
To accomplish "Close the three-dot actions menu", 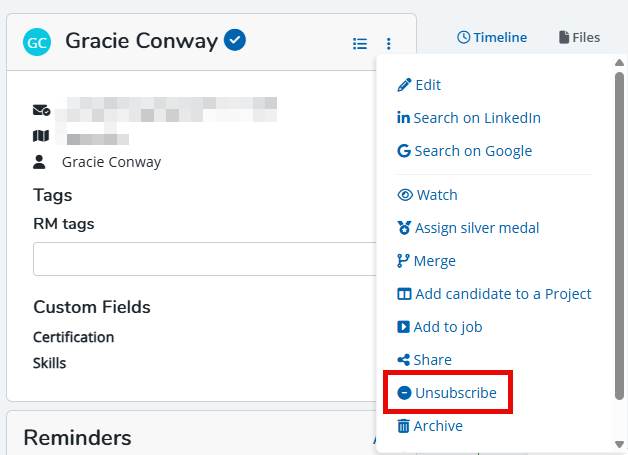I will click(388, 43).
